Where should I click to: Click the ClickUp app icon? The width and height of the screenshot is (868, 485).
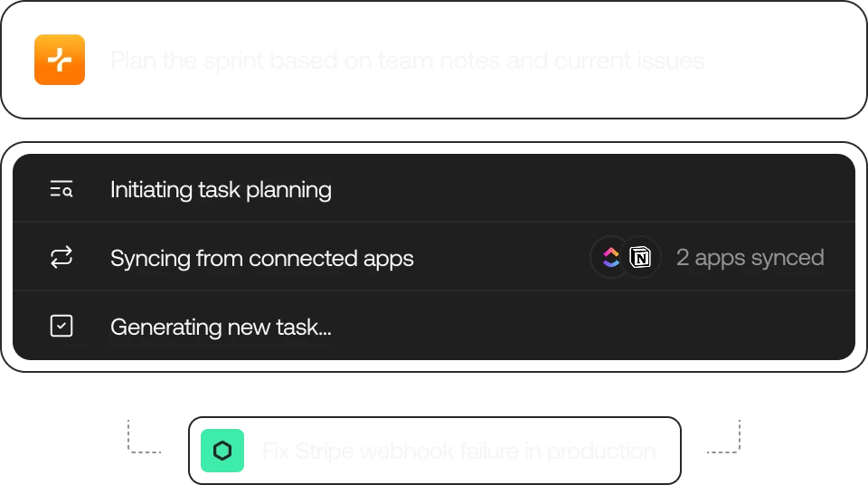tap(611, 258)
